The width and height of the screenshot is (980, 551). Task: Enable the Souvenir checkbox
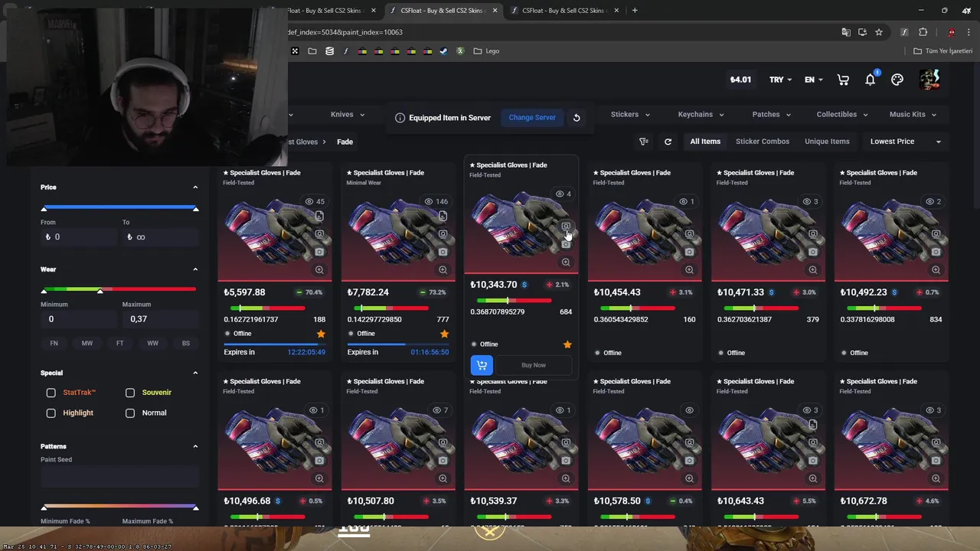click(x=130, y=393)
